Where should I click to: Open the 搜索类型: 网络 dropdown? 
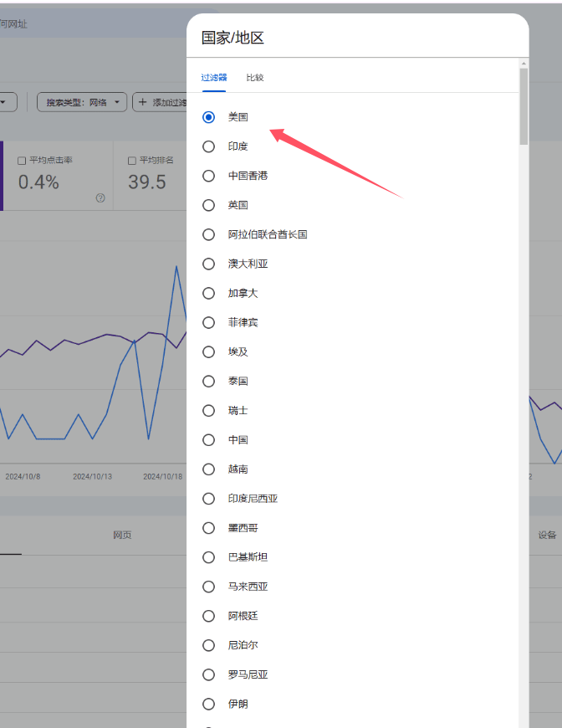tap(82, 102)
